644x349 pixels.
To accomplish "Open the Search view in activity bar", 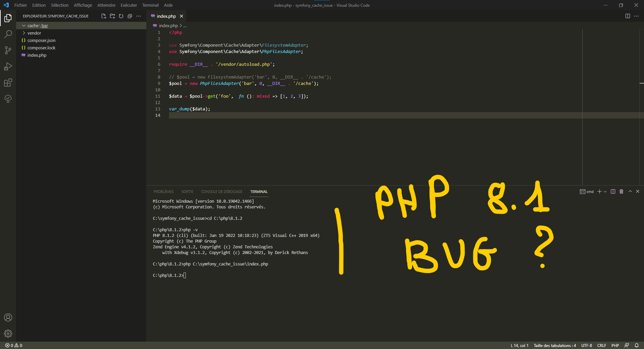I will point(8,34).
